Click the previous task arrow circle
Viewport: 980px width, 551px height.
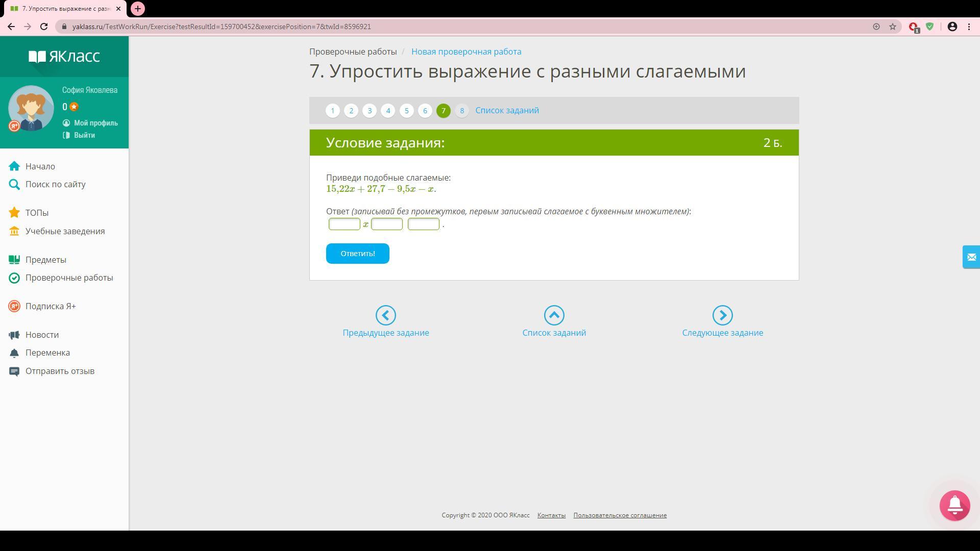point(385,315)
